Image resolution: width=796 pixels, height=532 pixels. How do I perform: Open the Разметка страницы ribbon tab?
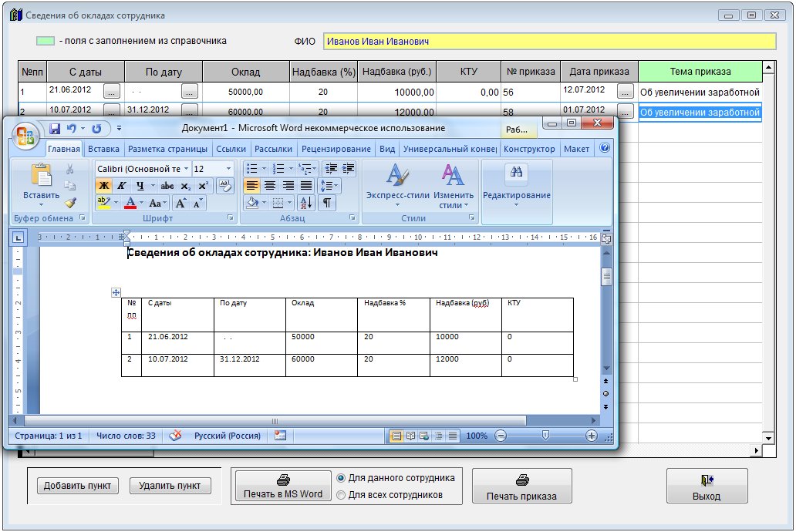point(167,149)
